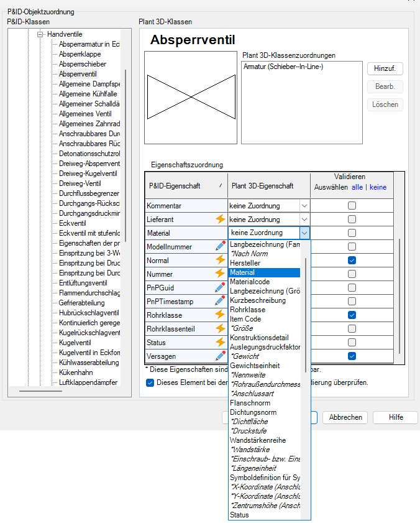Select Absperrventil in the class tree

[78, 74]
